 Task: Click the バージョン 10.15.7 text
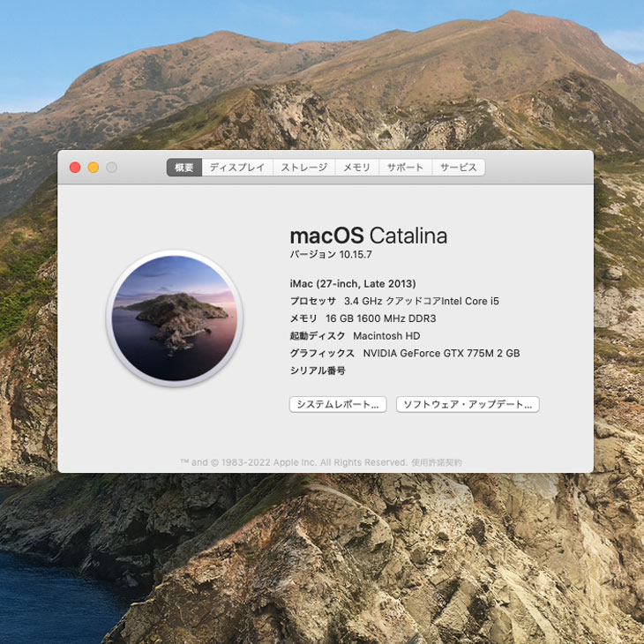(x=331, y=255)
